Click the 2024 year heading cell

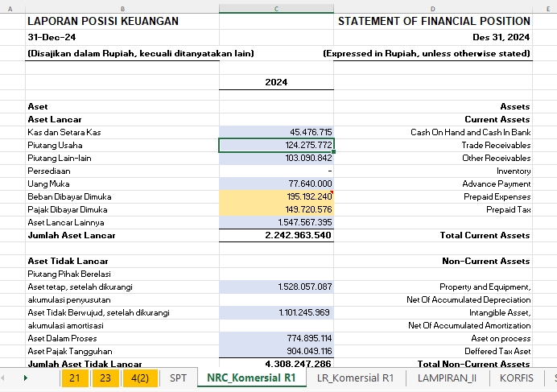coord(276,82)
